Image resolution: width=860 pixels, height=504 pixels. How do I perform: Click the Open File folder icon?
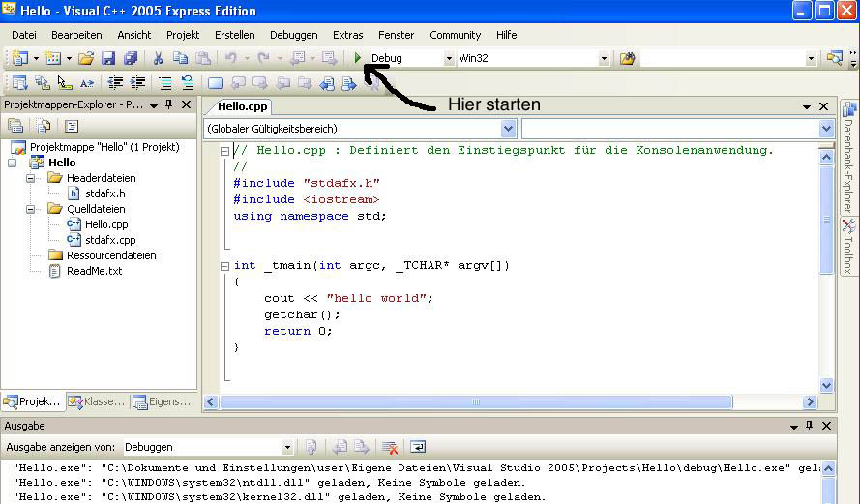point(86,58)
